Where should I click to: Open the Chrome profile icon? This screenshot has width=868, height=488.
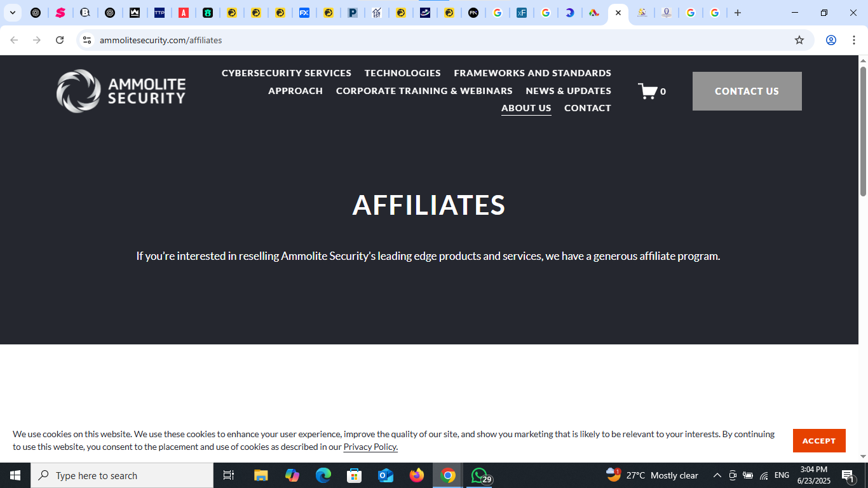coord(831,40)
